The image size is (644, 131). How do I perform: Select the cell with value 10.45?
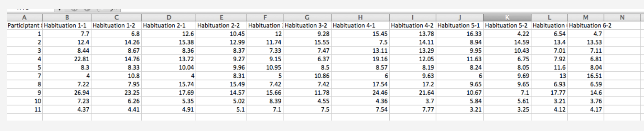pyautogui.click(x=221, y=34)
